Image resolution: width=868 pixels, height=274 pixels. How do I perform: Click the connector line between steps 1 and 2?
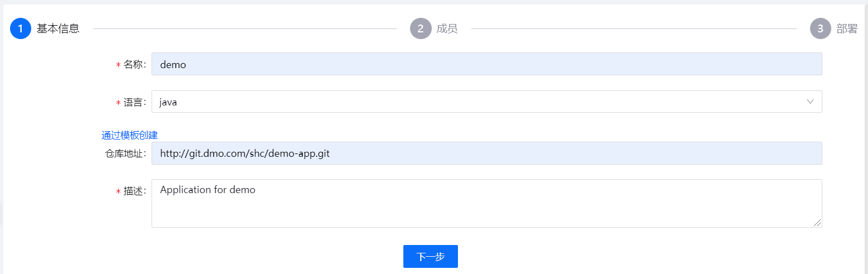[x=245, y=28]
